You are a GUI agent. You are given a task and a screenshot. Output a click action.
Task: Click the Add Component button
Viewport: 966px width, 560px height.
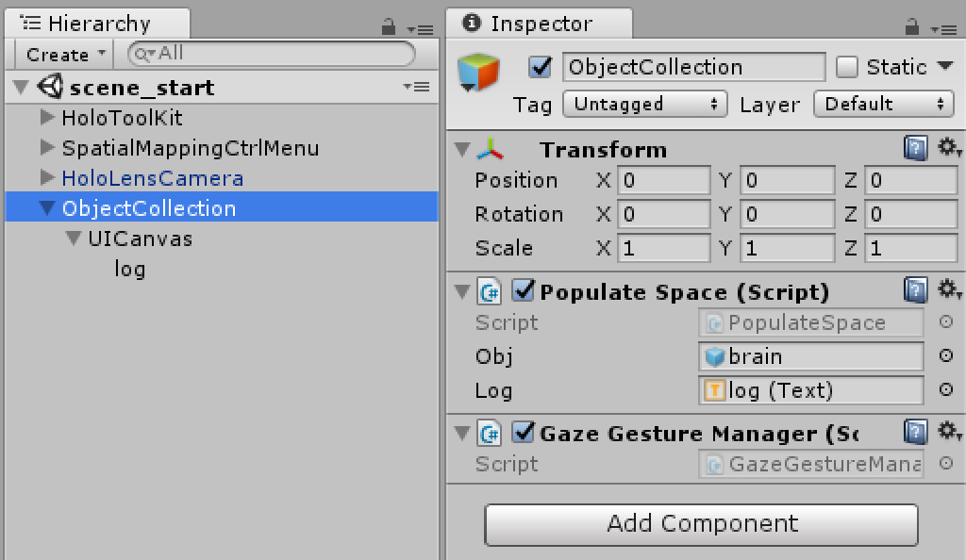pyautogui.click(x=701, y=524)
